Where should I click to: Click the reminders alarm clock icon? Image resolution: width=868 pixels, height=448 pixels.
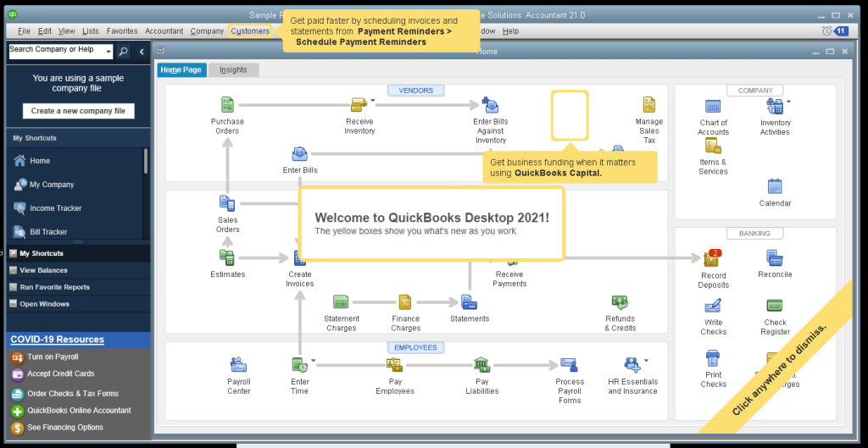click(826, 31)
